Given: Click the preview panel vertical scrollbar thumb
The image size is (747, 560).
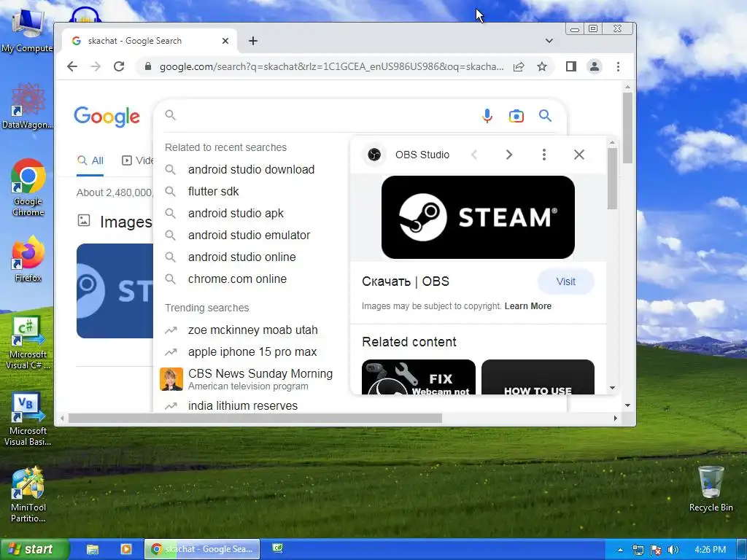Looking at the screenshot, I should tap(612, 179).
